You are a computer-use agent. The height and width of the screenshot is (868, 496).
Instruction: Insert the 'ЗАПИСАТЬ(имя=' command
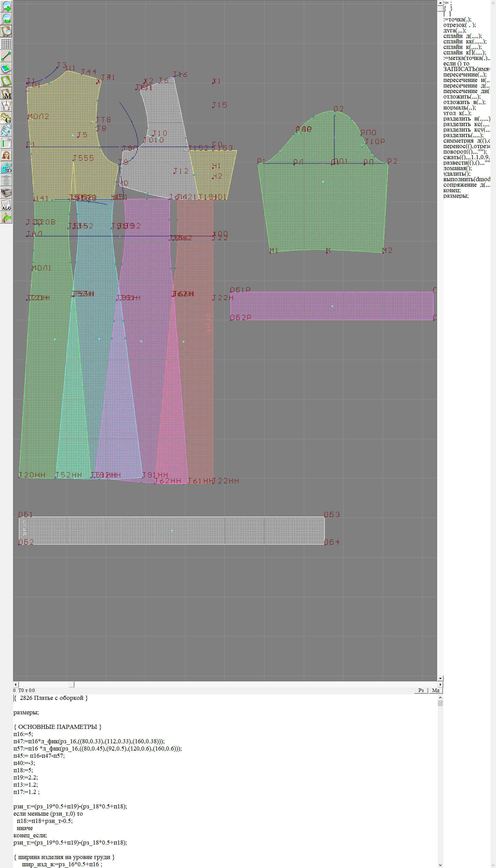(467, 69)
